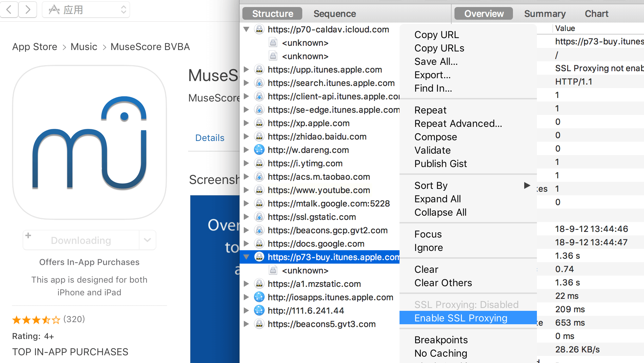Collapse the p73-buy.itunes.apple.com node
This screenshot has height=363, width=644.
(x=246, y=257)
